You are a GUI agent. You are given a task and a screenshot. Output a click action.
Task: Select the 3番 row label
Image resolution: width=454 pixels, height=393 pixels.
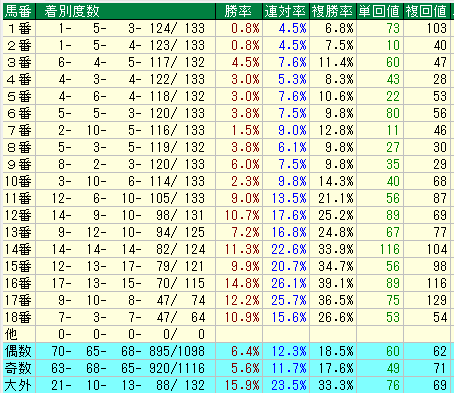click(19, 63)
